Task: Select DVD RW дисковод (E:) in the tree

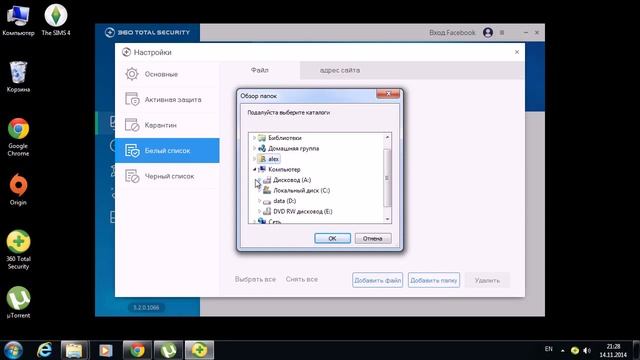Action: pos(302,211)
